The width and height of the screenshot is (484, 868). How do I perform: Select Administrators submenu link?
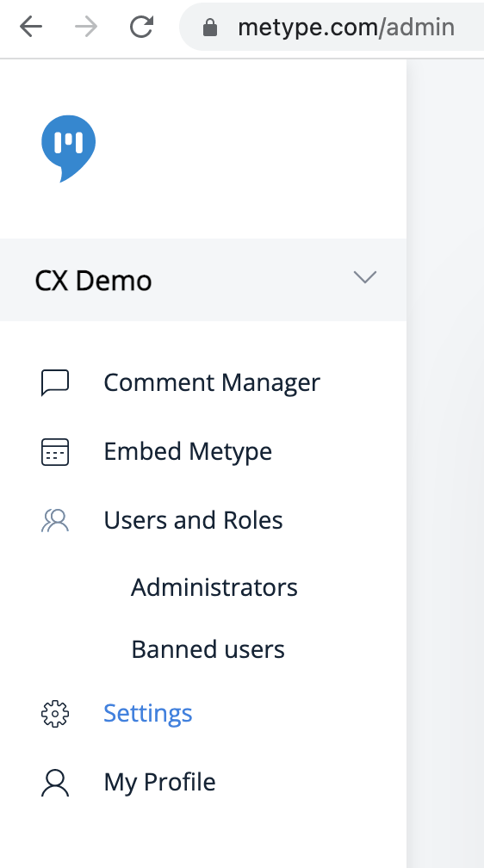(214, 587)
